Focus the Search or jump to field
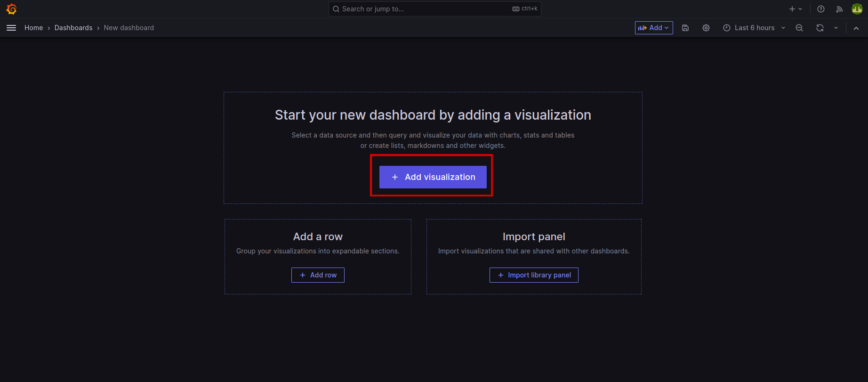The width and height of the screenshot is (868, 382). point(424,9)
